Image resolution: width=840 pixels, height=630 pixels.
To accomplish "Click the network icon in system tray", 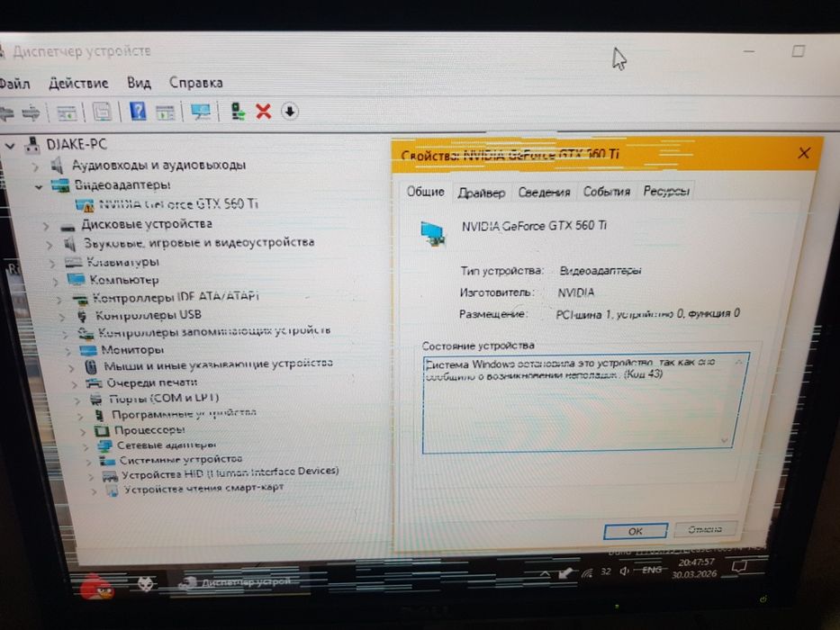I will click(x=588, y=572).
